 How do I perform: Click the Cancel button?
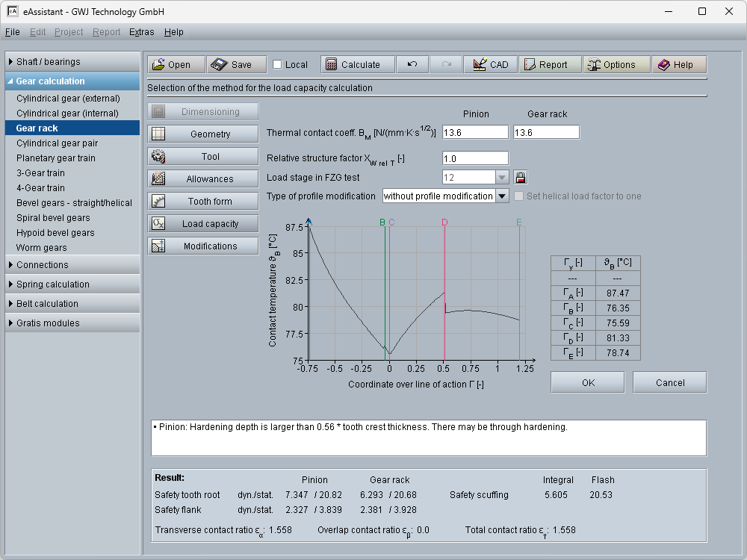click(669, 382)
